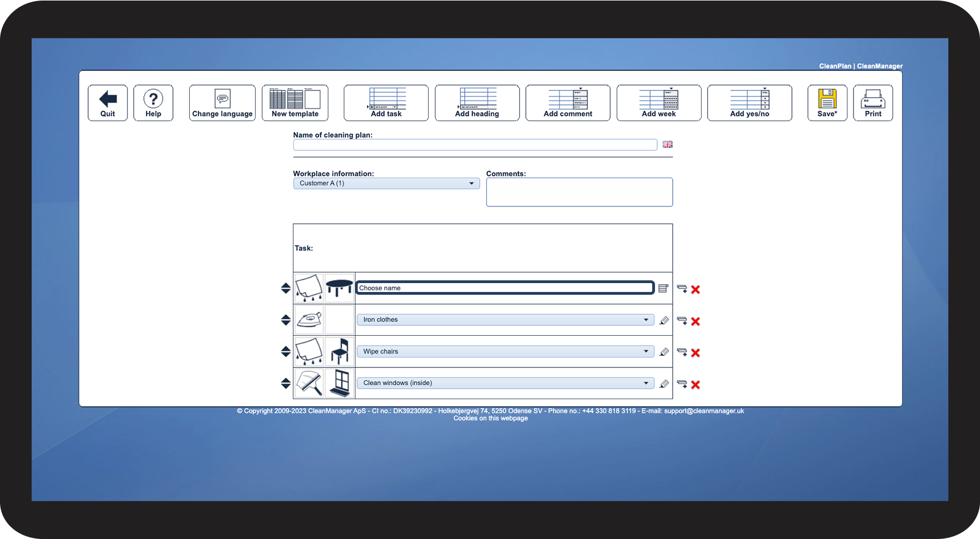Open the Clean windows (inside) task dropdown
Screen dimensions: 980x539
pos(506,383)
